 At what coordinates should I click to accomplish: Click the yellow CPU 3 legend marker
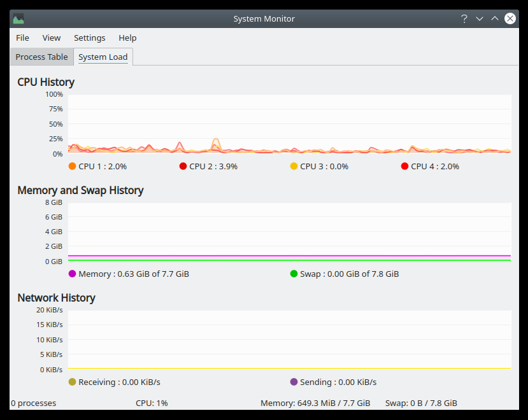click(293, 166)
